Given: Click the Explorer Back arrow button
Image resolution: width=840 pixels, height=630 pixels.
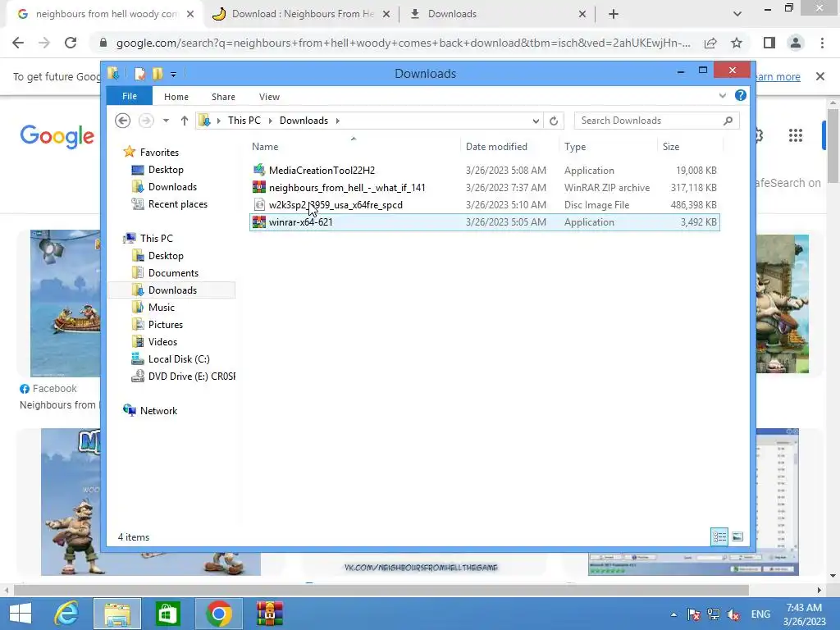Looking at the screenshot, I should pyautogui.click(x=123, y=121).
